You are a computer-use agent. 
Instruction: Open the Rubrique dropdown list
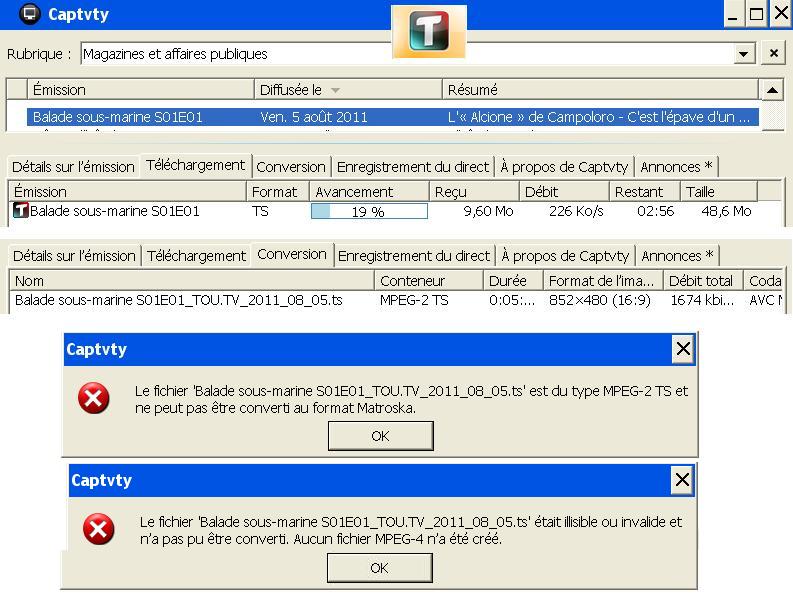(x=743, y=54)
